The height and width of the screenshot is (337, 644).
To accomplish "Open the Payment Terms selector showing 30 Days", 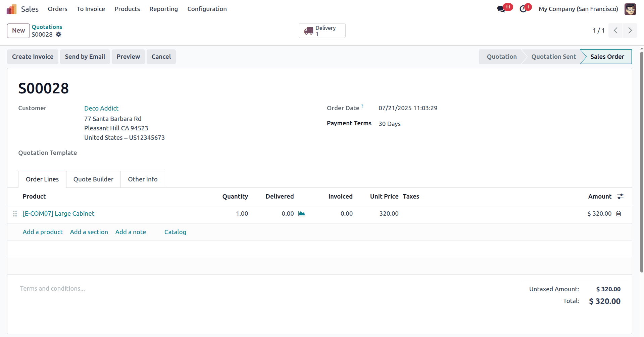I will coord(389,124).
